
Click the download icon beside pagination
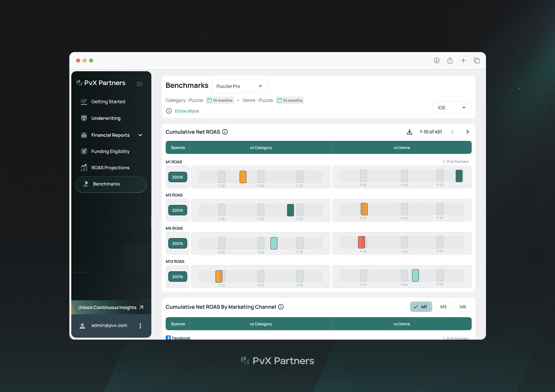click(409, 132)
